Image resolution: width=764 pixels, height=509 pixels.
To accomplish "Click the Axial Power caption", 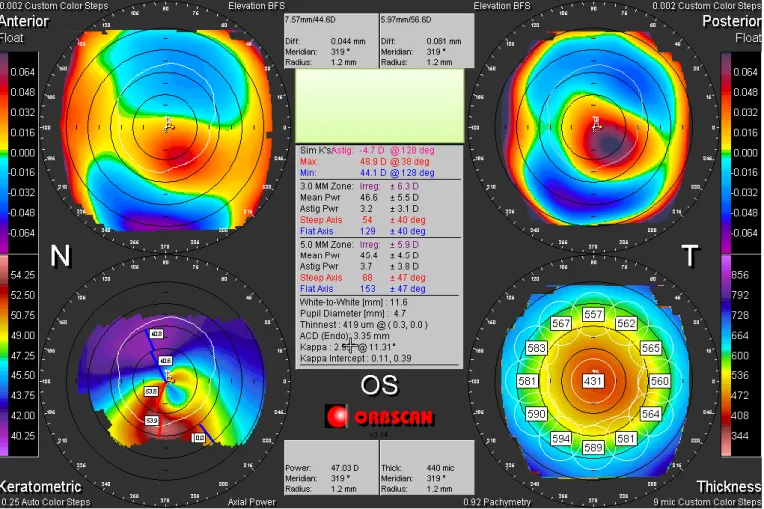I will (x=251, y=502).
